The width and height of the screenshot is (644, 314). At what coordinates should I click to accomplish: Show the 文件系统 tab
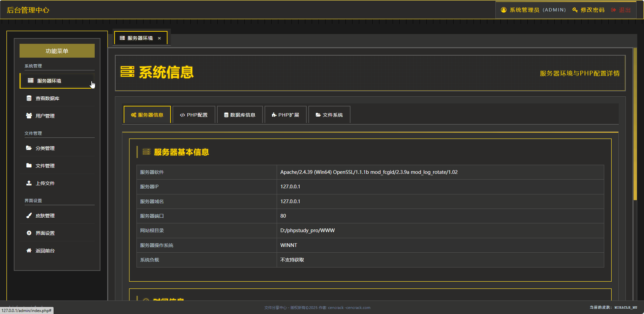(x=329, y=115)
